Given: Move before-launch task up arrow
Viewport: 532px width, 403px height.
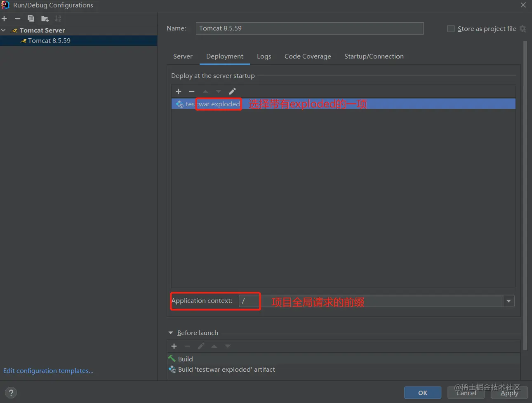Looking at the screenshot, I should tap(214, 346).
